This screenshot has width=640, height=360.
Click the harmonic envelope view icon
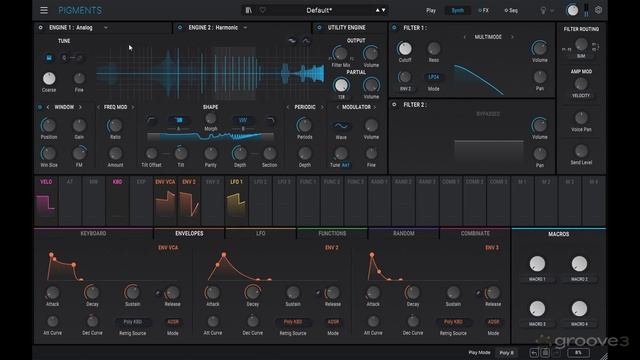tap(306, 41)
